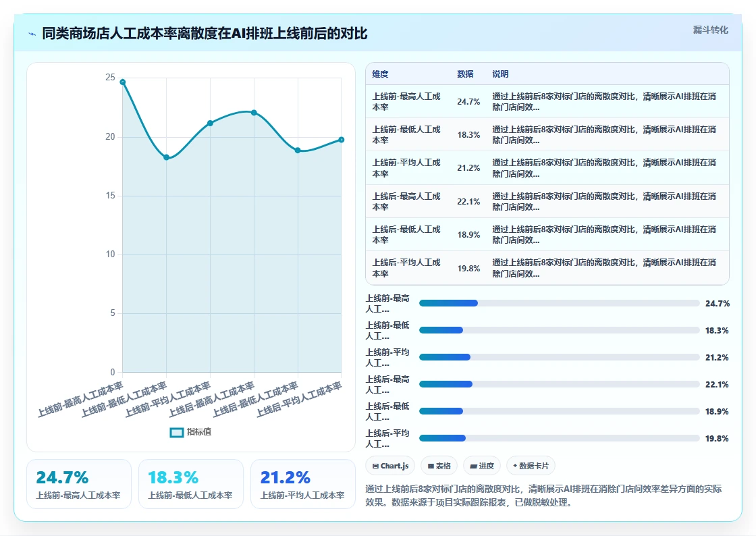
Task: Click the 数据 column header
Action: tap(465, 74)
